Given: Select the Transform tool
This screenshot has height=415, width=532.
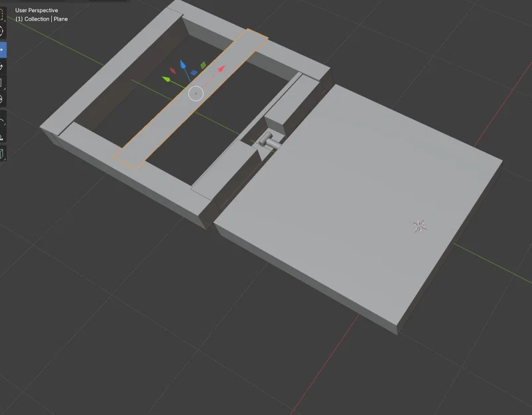Looking at the screenshot, I should tap(2, 100).
